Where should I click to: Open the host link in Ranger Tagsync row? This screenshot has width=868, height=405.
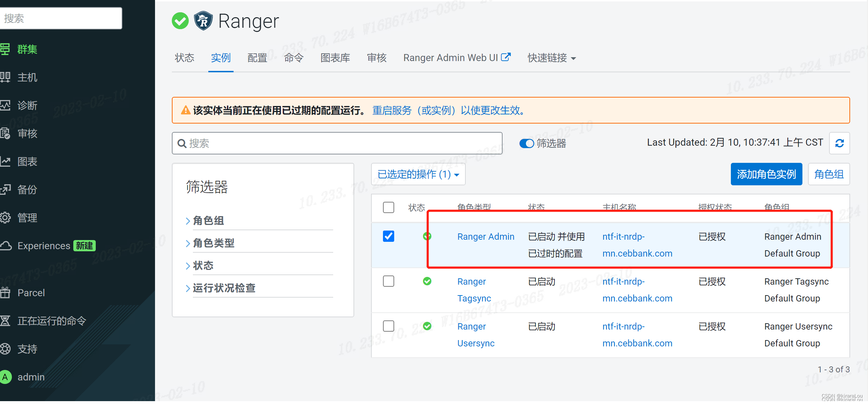click(637, 290)
